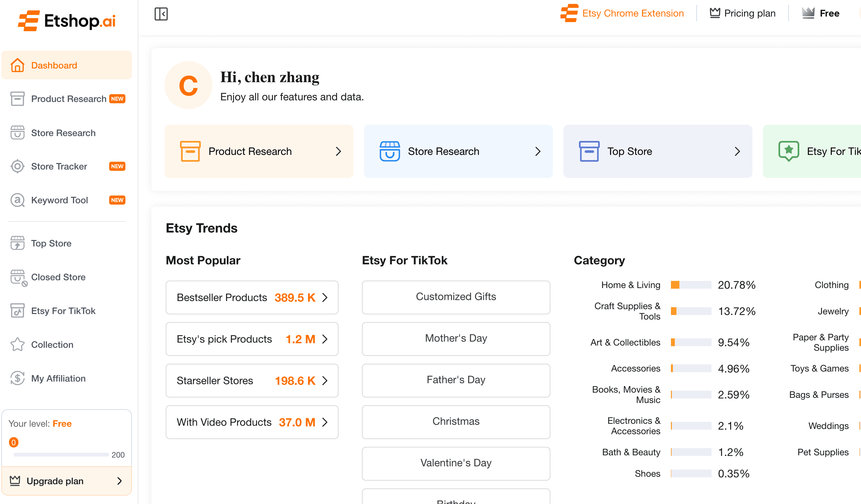This screenshot has height=504, width=861.
Task: Select Christmas trend button
Action: click(456, 422)
